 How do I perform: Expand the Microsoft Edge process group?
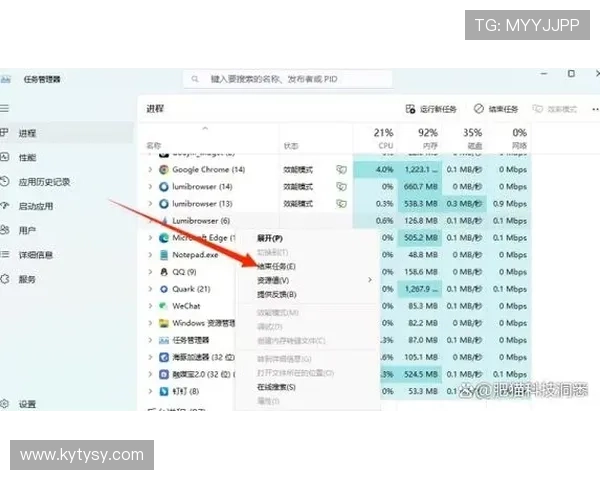(150, 238)
